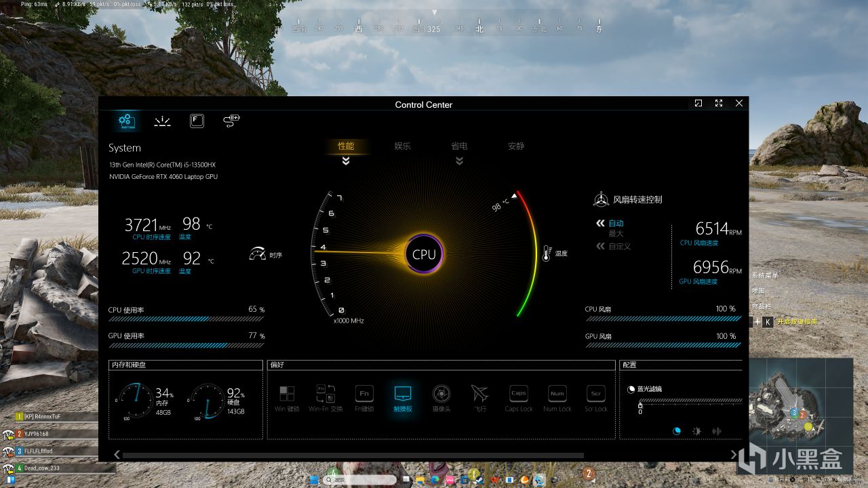Expand the chevron under 性能 mode
Screen dimensions: 868x488
[x=346, y=161]
